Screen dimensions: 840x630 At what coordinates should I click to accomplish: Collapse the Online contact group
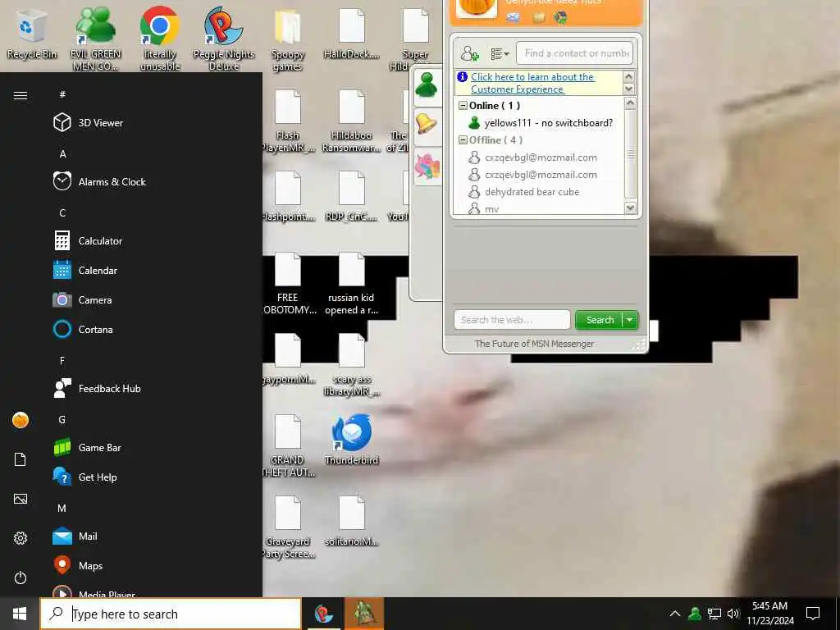tap(463, 106)
